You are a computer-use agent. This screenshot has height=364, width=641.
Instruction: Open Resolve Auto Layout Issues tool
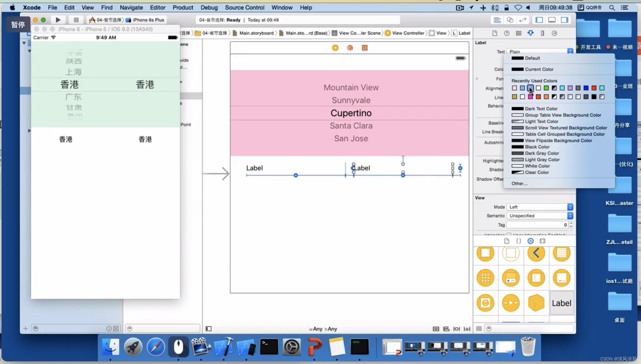467,329
